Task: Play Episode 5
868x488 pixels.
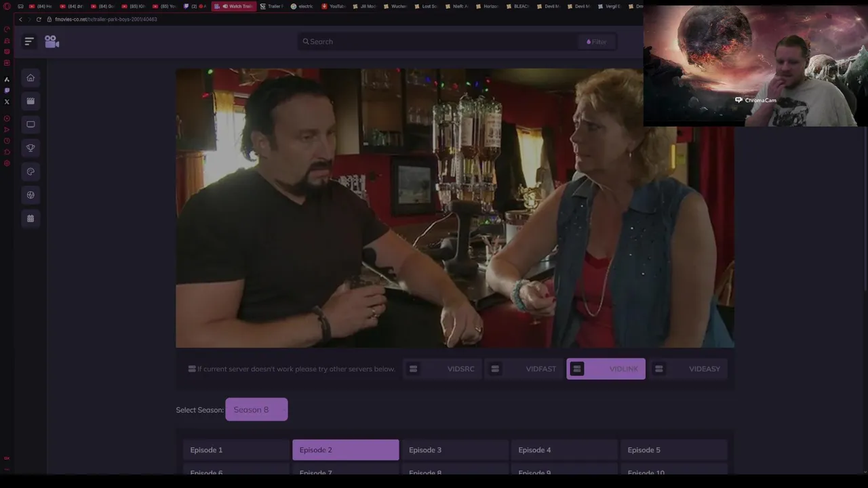Action: (674, 450)
